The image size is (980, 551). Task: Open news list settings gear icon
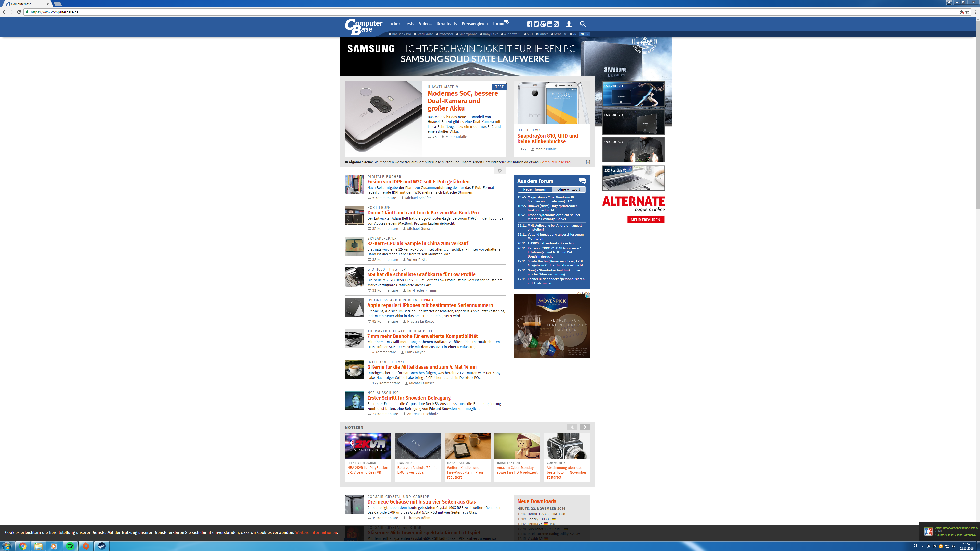[500, 171]
